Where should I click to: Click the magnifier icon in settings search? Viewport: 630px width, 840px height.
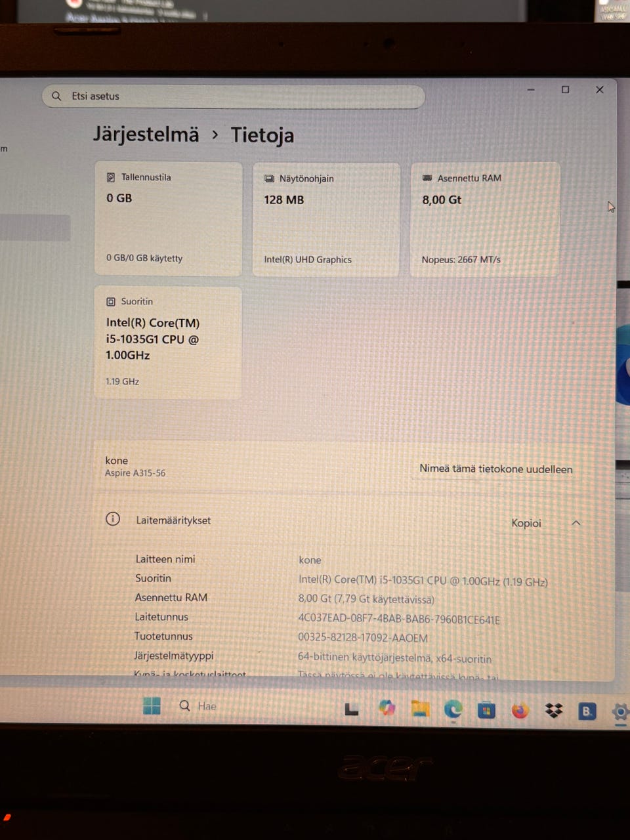tap(56, 96)
